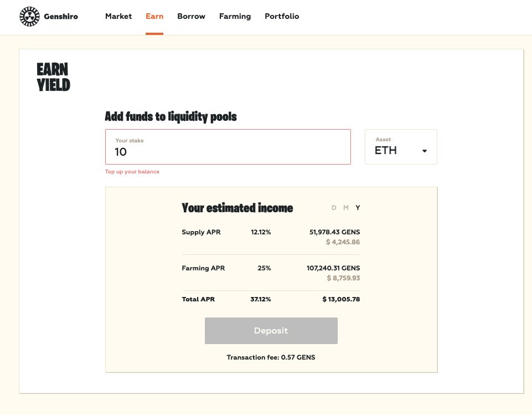
Task: Go to the Borrow tab
Action: tap(191, 16)
